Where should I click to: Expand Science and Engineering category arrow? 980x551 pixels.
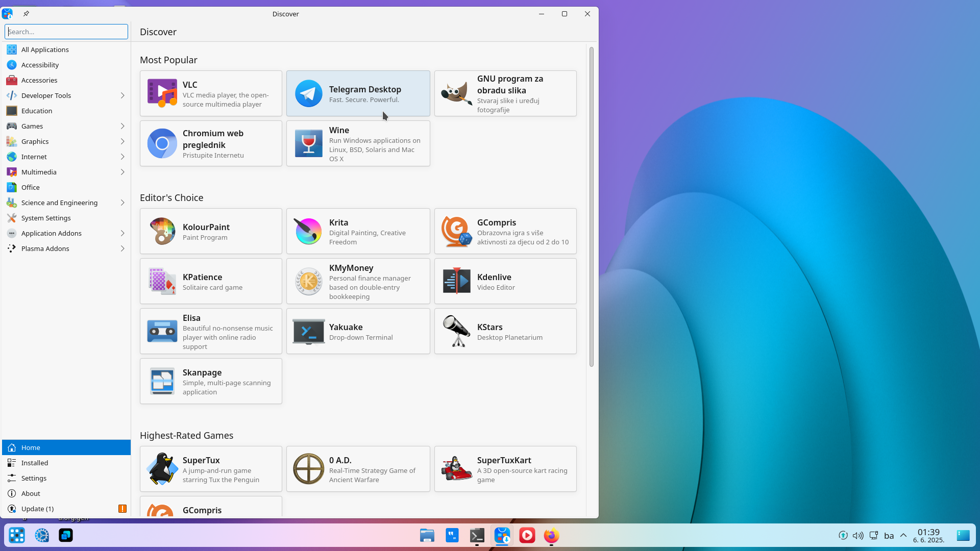(122, 203)
